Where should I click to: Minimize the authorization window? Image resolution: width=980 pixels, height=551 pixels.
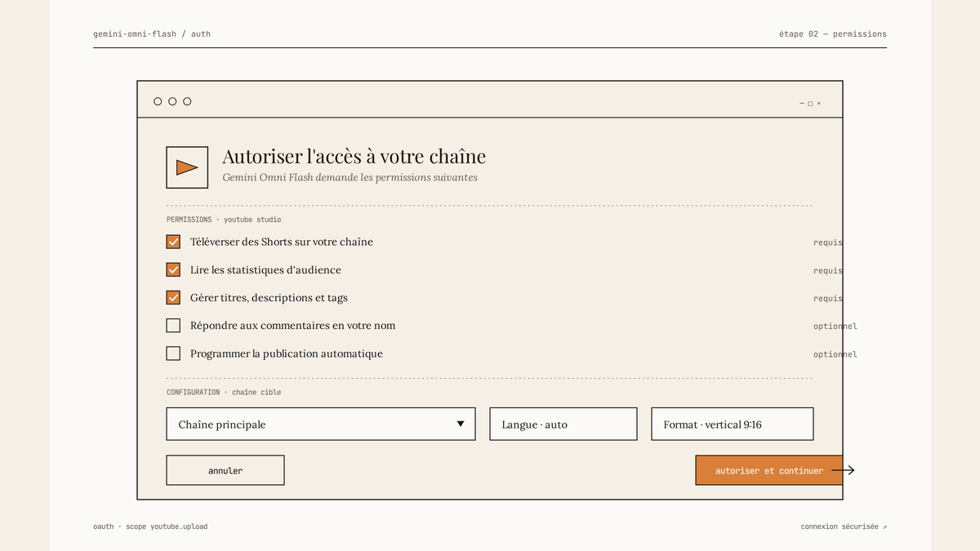coord(802,104)
